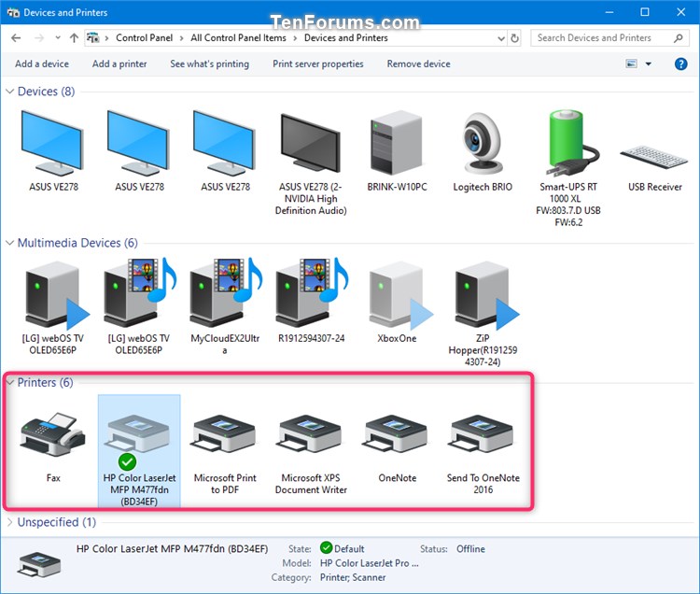
Task: Select the USB Receiver keyboard device
Action: click(x=654, y=156)
